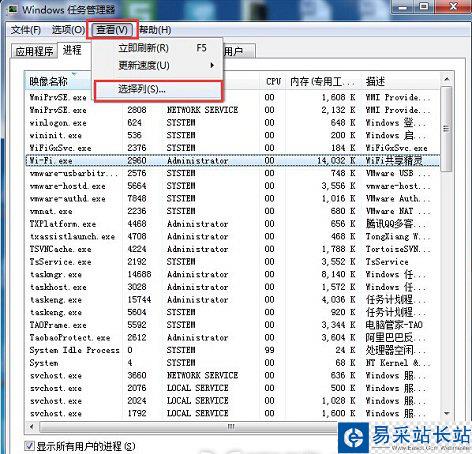Click PID 1792 of svchost.exe

(x=137, y=414)
